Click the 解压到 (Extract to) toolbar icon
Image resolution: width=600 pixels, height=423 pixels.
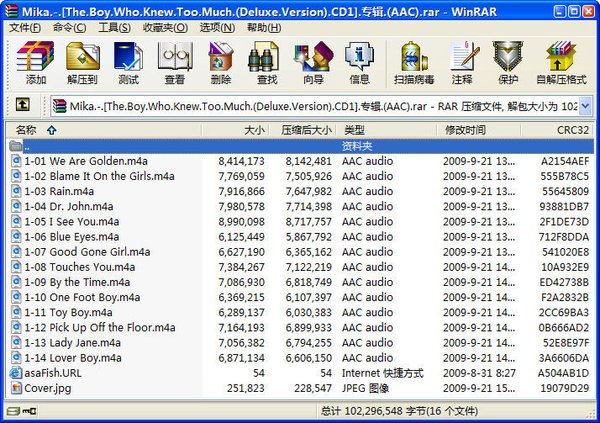point(83,56)
